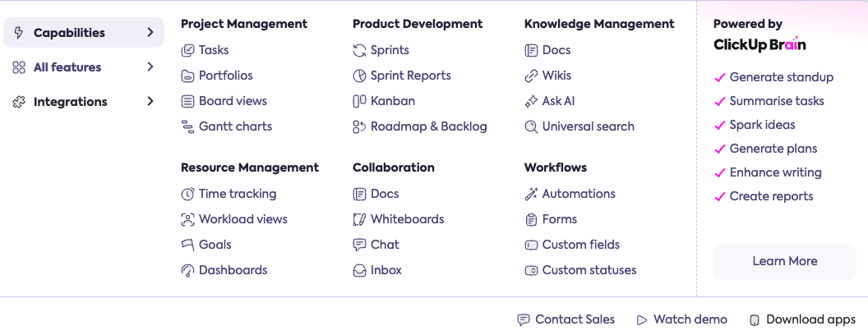Click the Tasks checkmark icon
Screen dimensions: 868x335
pos(187,50)
